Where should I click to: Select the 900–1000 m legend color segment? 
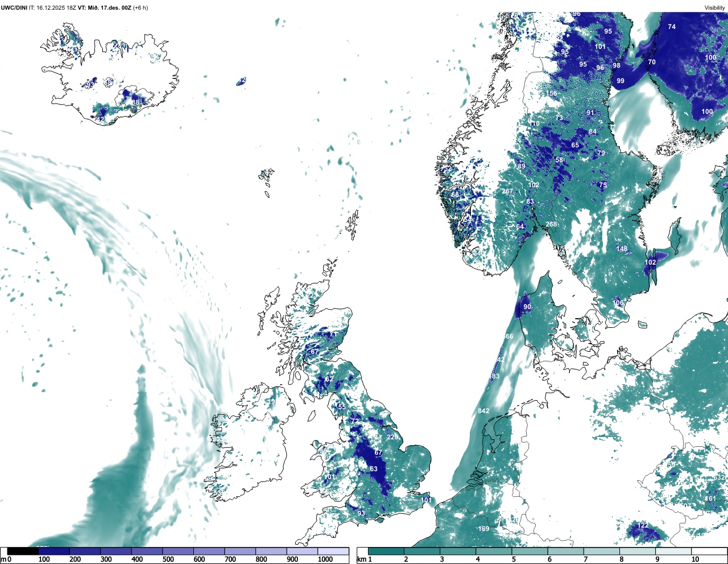302,551
